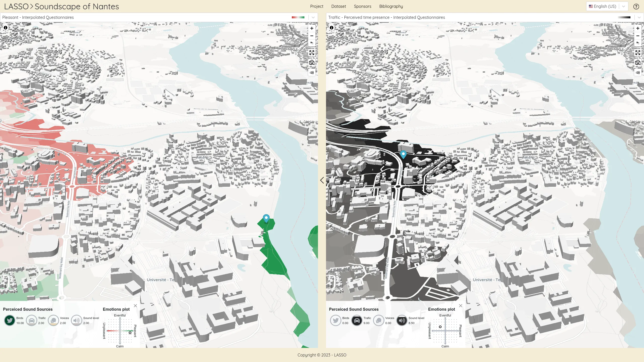Click the fullscreen toggle on left map
Screen dimensions: 644x362
tap(312, 53)
